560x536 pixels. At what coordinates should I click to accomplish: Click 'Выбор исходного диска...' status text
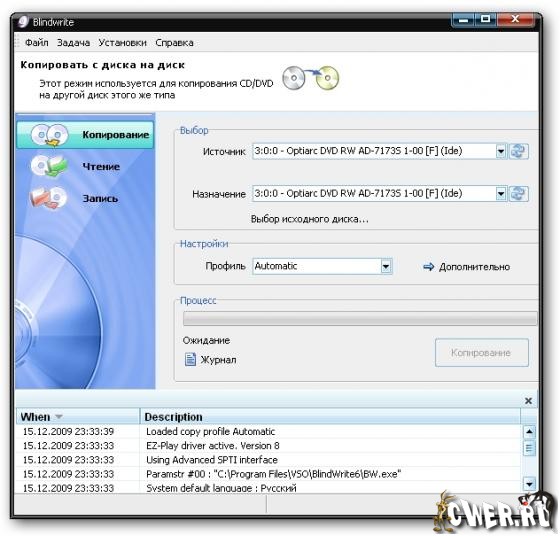point(310,219)
